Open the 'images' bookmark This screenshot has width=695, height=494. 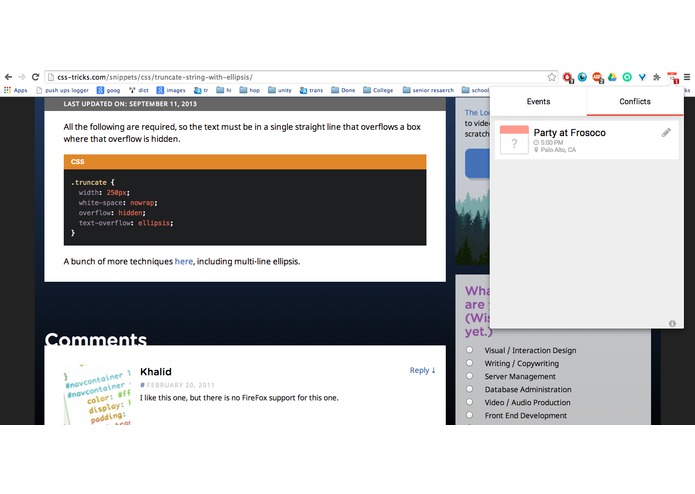tap(171, 90)
